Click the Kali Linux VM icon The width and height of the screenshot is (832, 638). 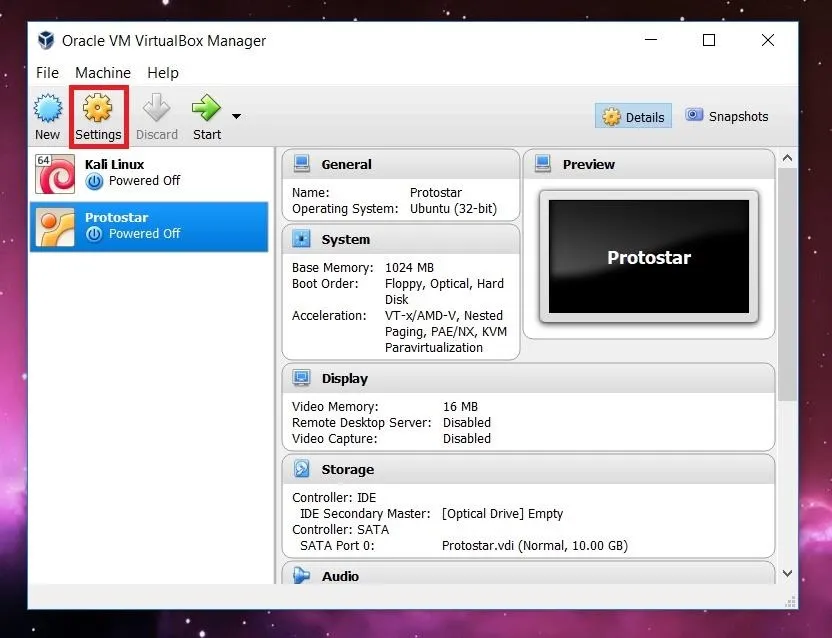[55, 173]
